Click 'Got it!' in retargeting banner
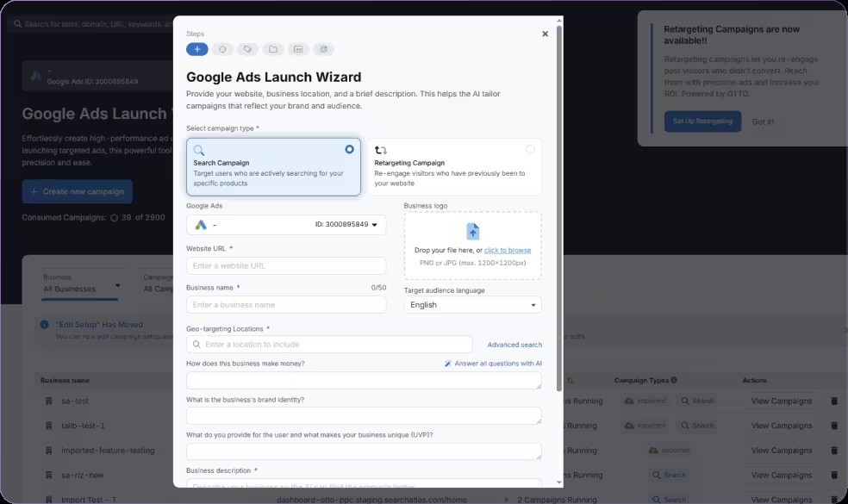Image resolution: width=848 pixels, height=504 pixels. click(x=763, y=121)
